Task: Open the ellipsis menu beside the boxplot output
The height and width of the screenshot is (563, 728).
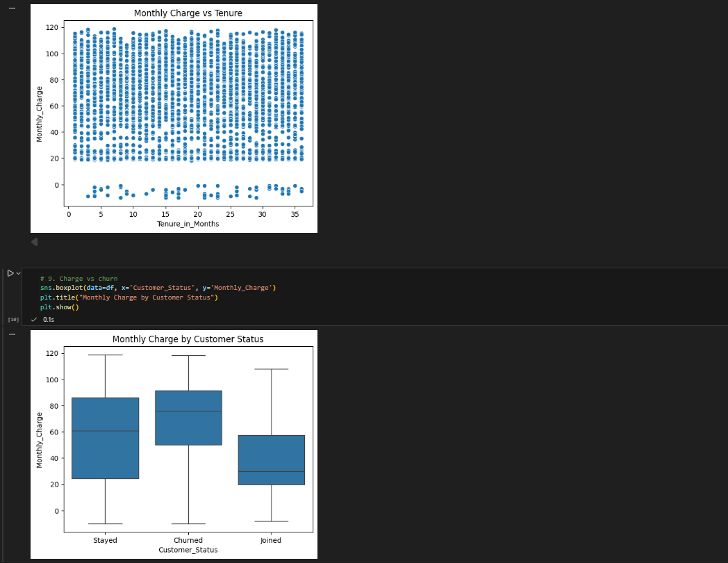Action: (x=10, y=334)
